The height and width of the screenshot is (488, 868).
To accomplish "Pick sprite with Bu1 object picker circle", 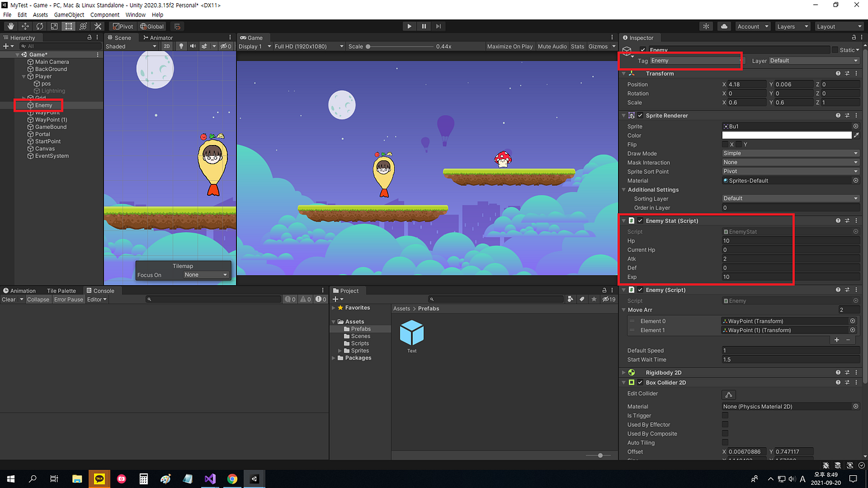I will click(856, 126).
